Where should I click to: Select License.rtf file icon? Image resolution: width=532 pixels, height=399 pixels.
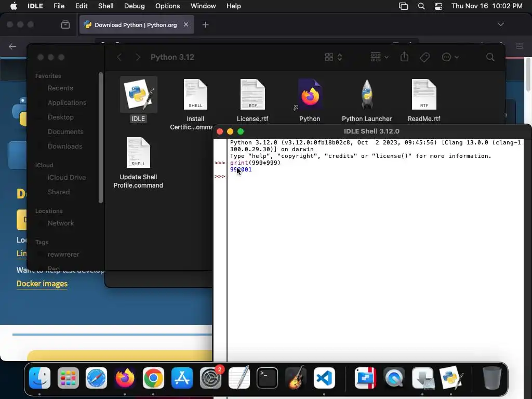click(x=252, y=95)
